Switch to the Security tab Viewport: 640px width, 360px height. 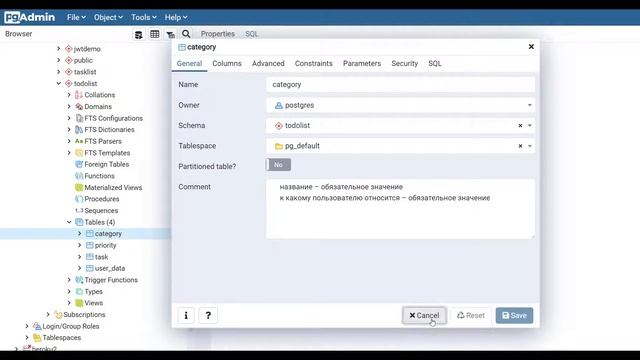[x=404, y=64]
